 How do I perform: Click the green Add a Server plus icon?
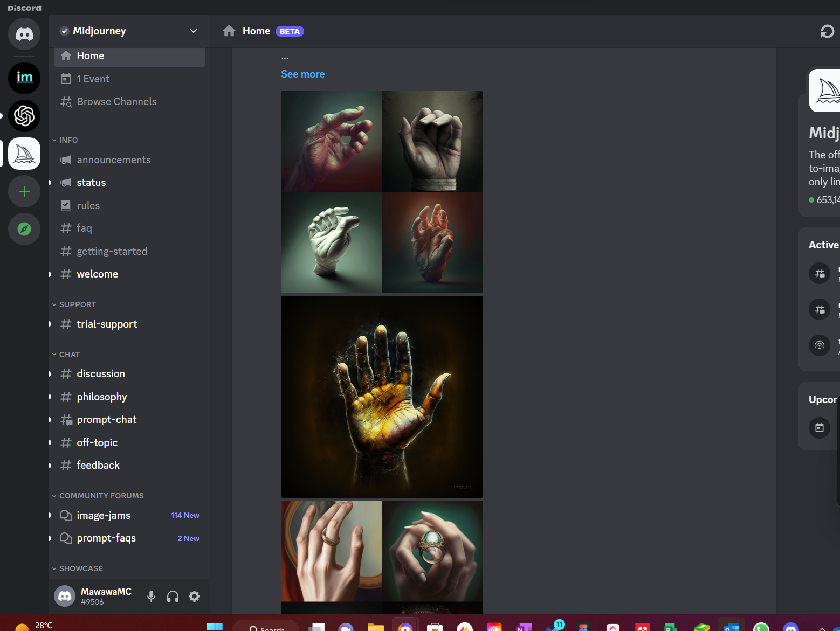coord(24,191)
